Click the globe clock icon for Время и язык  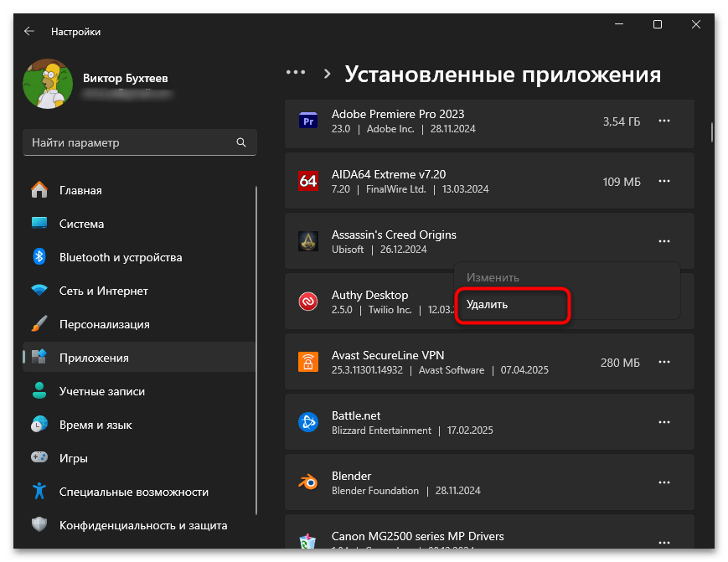click(39, 424)
